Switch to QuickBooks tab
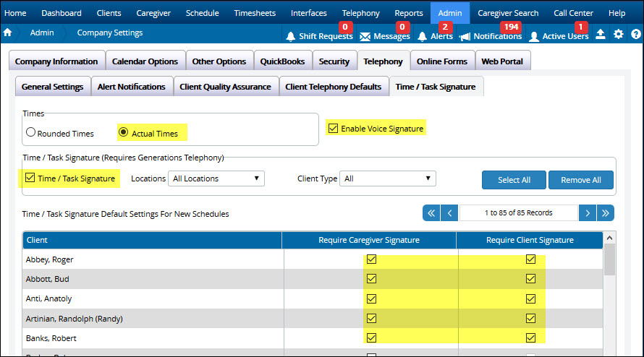This screenshot has height=357, width=644. click(283, 61)
